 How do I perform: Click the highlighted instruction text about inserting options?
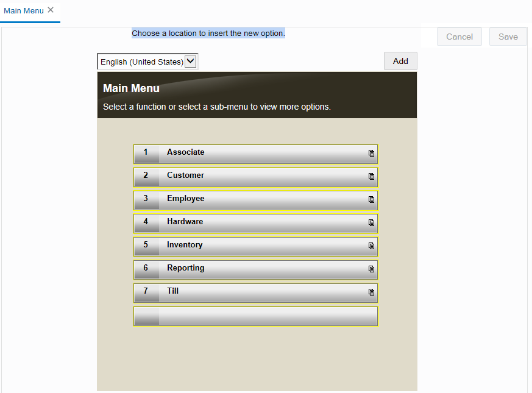click(x=208, y=33)
